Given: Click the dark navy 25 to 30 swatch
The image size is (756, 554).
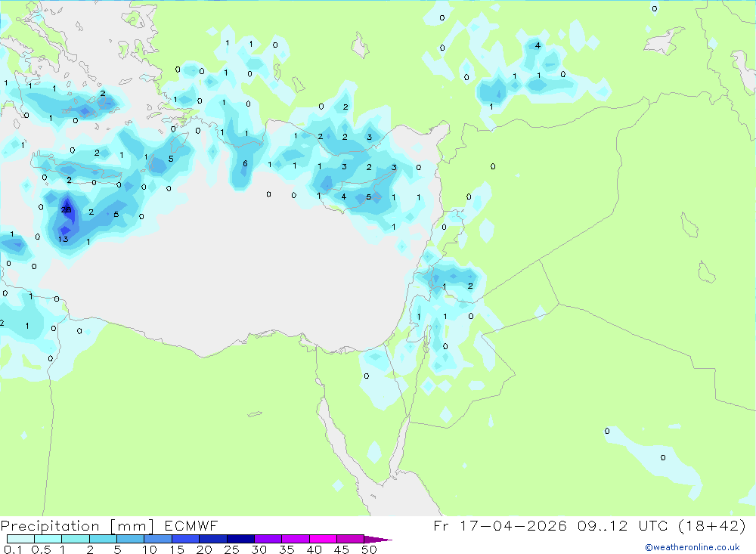Looking at the screenshot, I should tap(240, 539).
